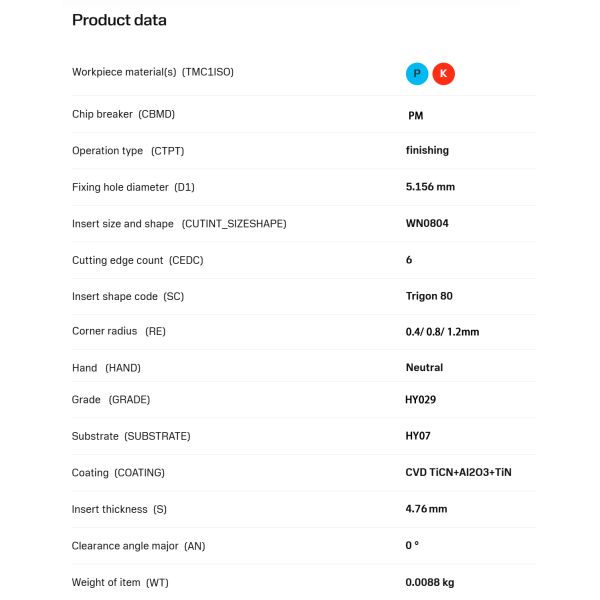Click the red K workpiece material badge

pos(443,74)
